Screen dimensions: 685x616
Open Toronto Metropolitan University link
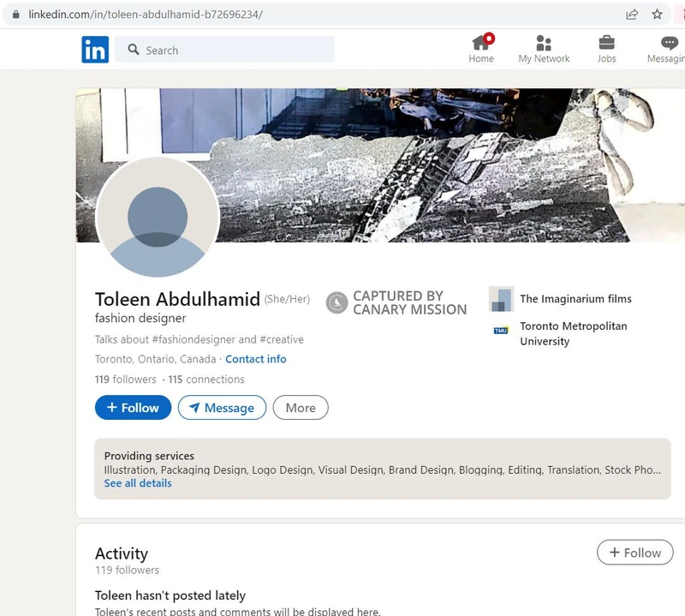573,333
